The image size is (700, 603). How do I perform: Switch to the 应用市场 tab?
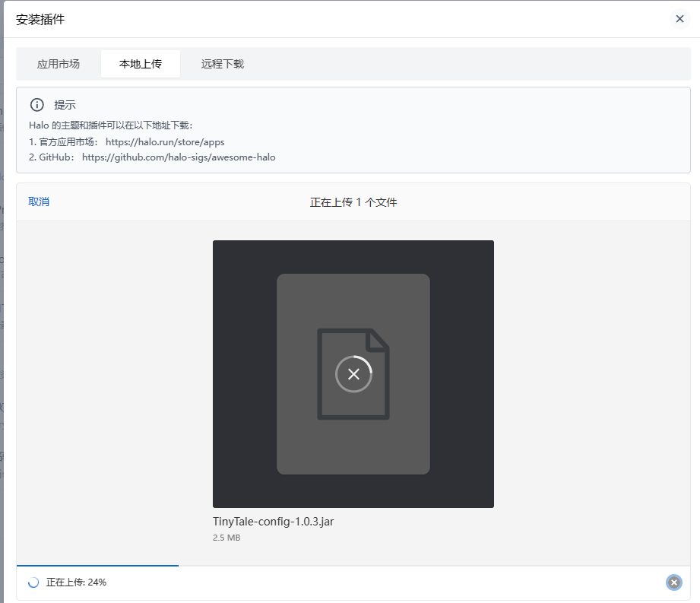pyautogui.click(x=59, y=64)
